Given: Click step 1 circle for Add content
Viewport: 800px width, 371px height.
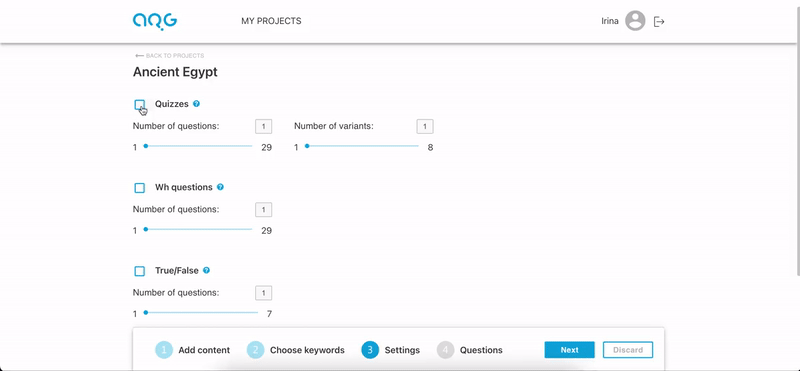Looking at the screenshot, I should pyautogui.click(x=164, y=350).
